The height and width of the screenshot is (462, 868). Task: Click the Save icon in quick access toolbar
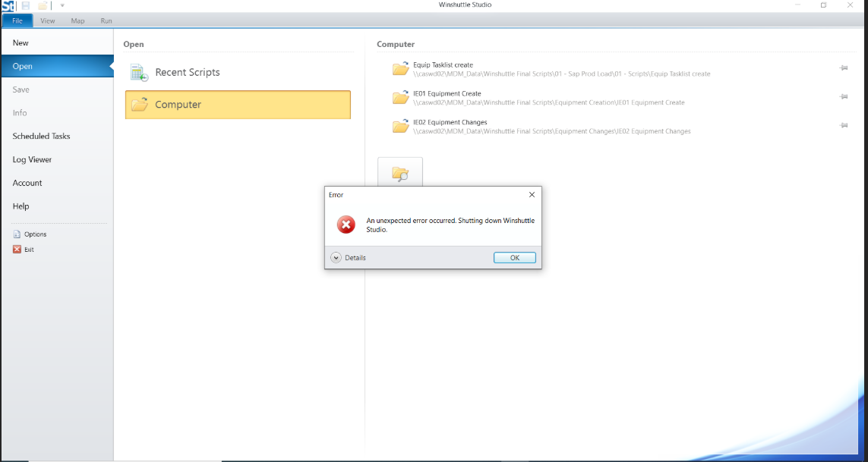coord(26,5)
